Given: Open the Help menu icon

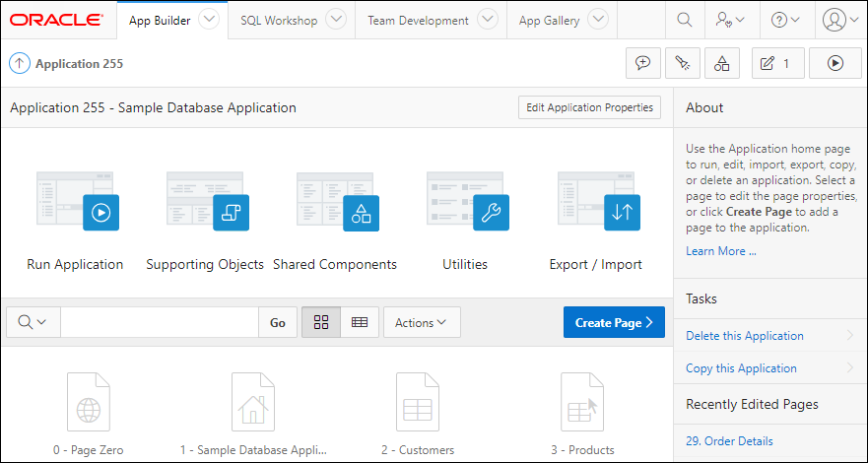Looking at the screenshot, I should (785, 20).
